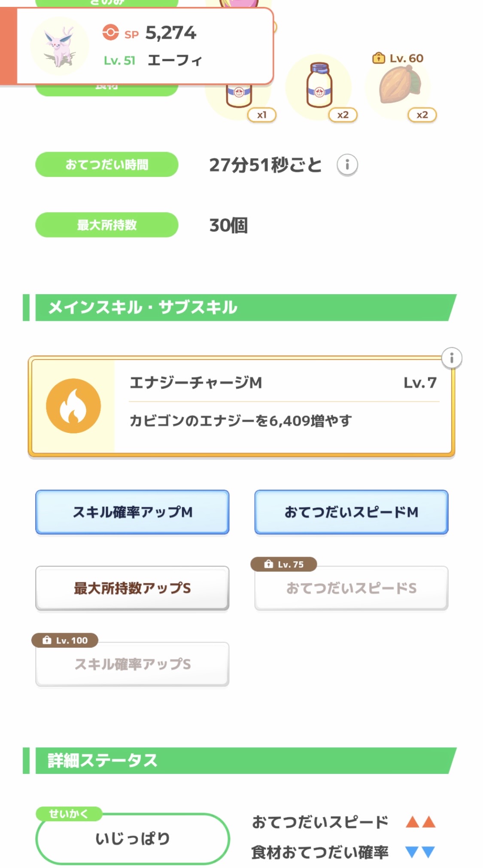Screen dimensions: 483x868
Task: Tap locked Lv. 75 おてつだいスピードS skill
Action: click(351, 588)
